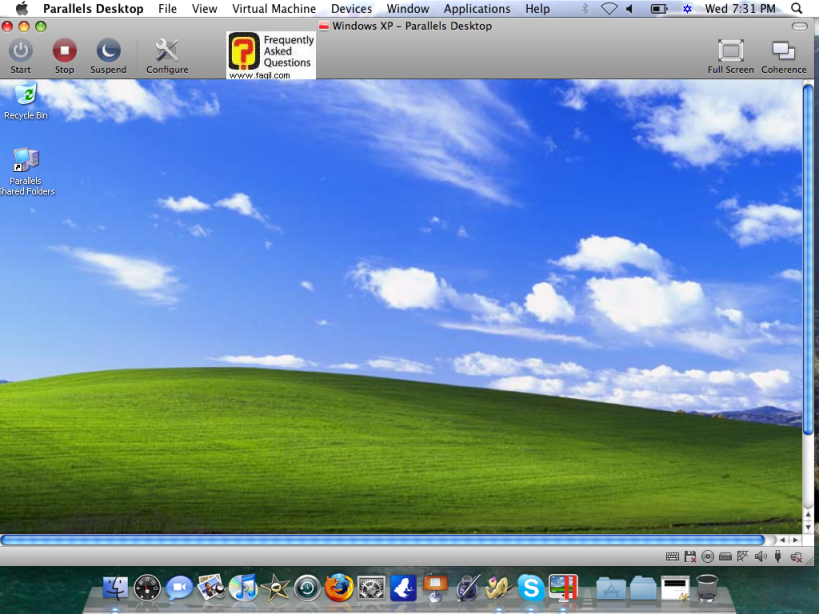Open Dashboard from the Dock
This screenshot has width=819, height=614.
coord(147,588)
